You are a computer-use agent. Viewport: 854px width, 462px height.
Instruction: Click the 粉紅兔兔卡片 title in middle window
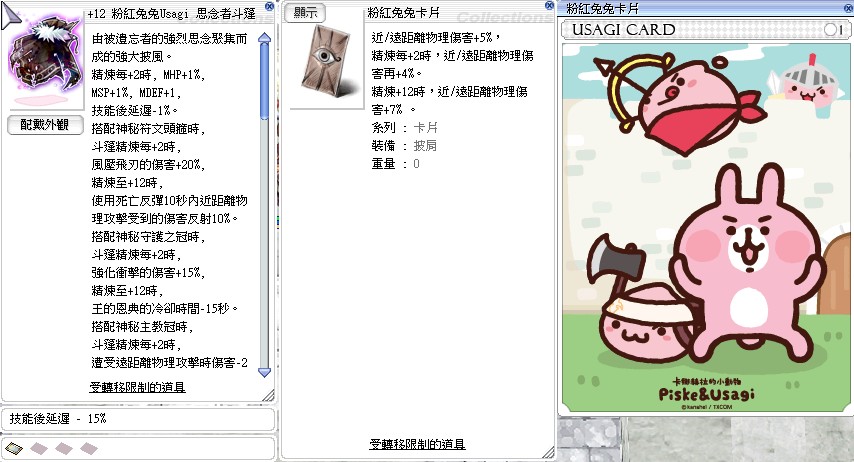tap(404, 13)
